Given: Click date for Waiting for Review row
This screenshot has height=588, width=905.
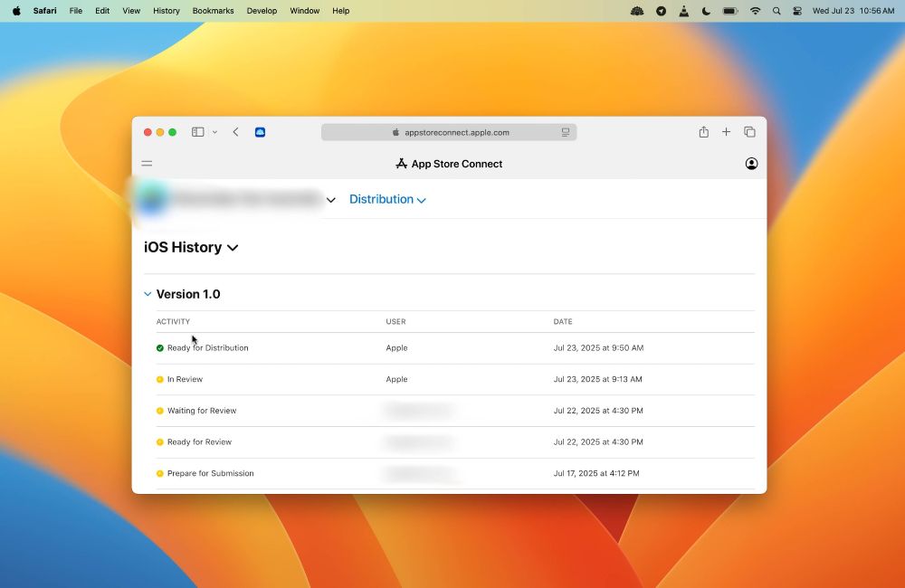Looking at the screenshot, I should pyautogui.click(x=598, y=411).
